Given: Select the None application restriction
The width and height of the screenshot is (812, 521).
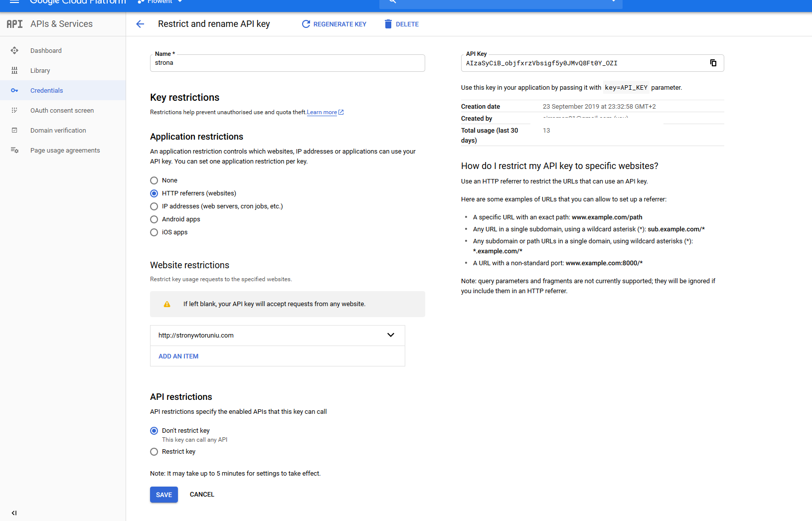Looking at the screenshot, I should [154, 180].
